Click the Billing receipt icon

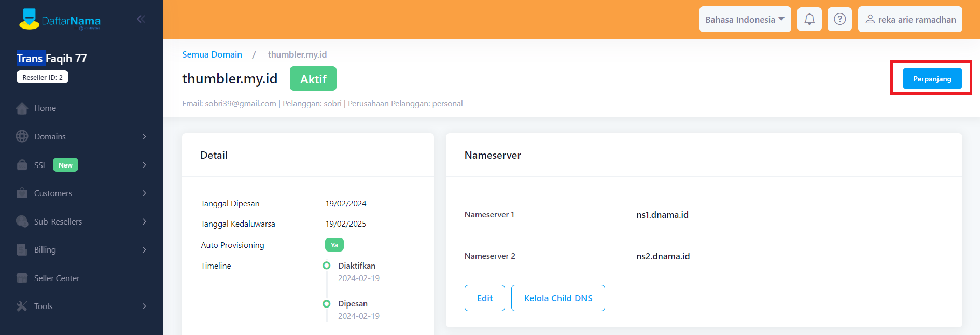pyautogui.click(x=22, y=249)
